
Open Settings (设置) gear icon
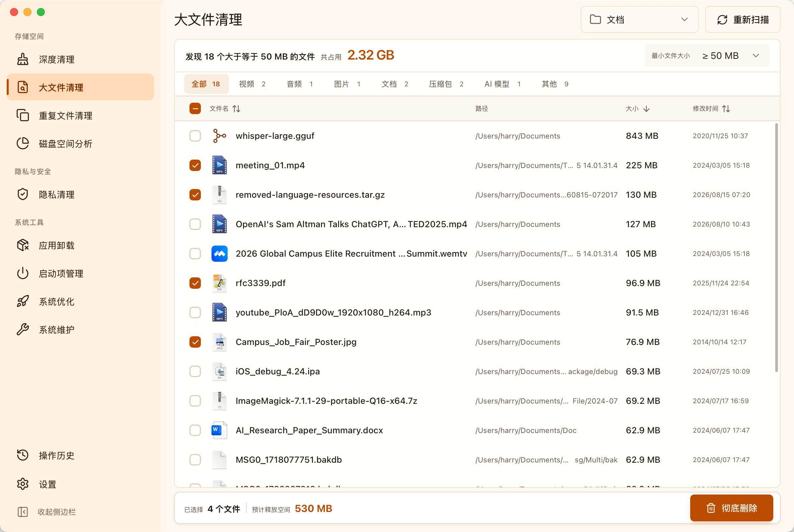click(x=23, y=484)
